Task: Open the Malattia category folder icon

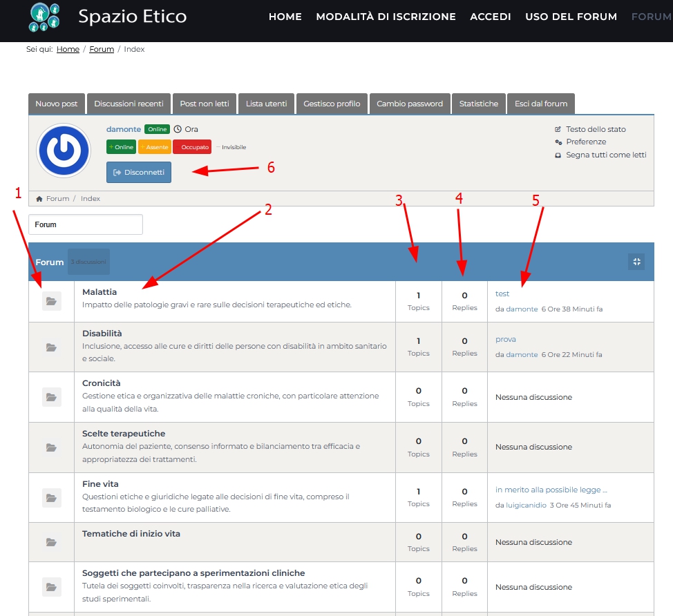Action: click(52, 301)
